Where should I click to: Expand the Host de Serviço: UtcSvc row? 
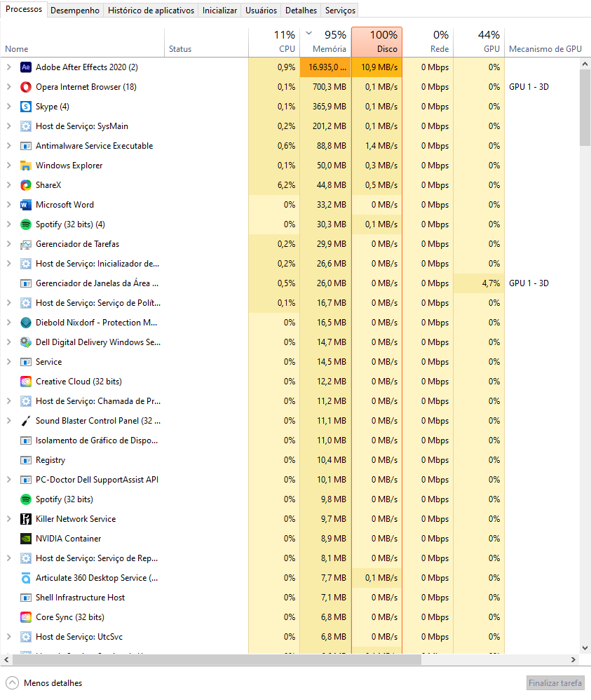8,637
